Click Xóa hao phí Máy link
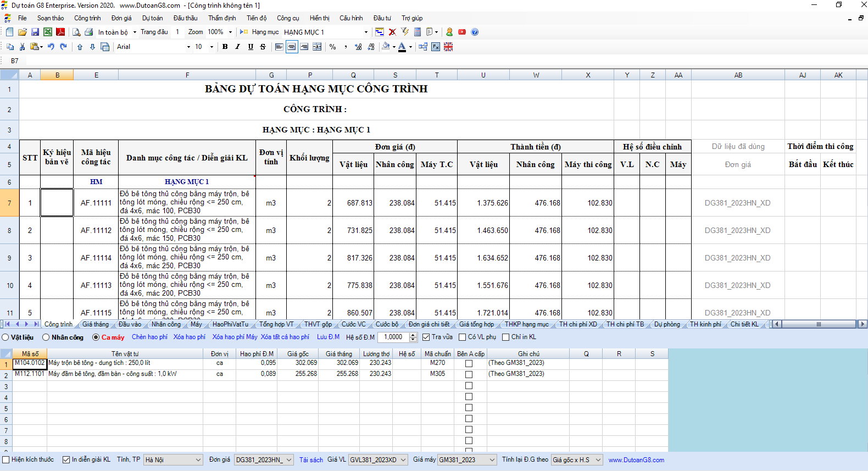This screenshot has height=471, width=868. [x=235, y=337]
